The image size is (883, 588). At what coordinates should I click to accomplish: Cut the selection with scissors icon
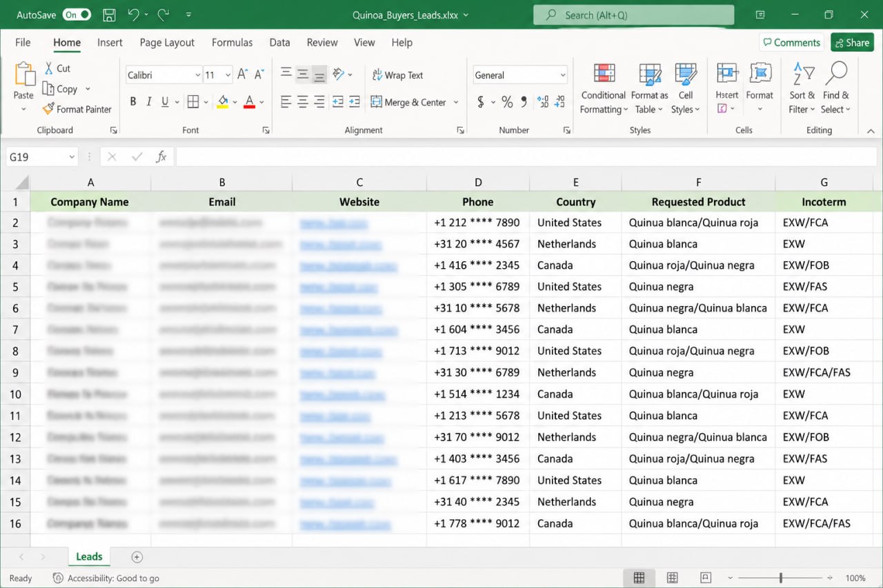49,68
